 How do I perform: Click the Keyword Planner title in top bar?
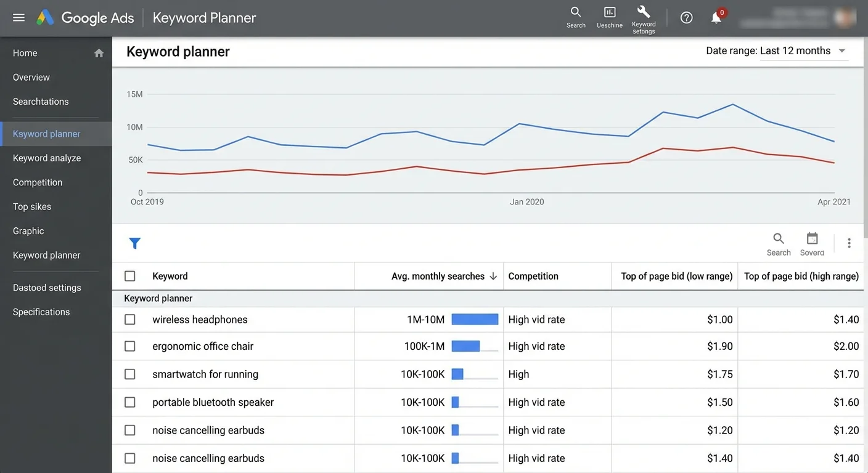205,18
